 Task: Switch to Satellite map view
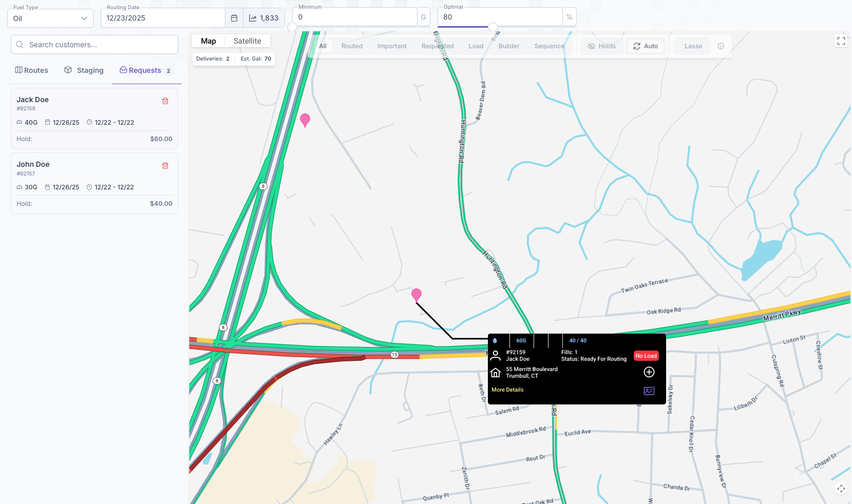click(x=247, y=41)
